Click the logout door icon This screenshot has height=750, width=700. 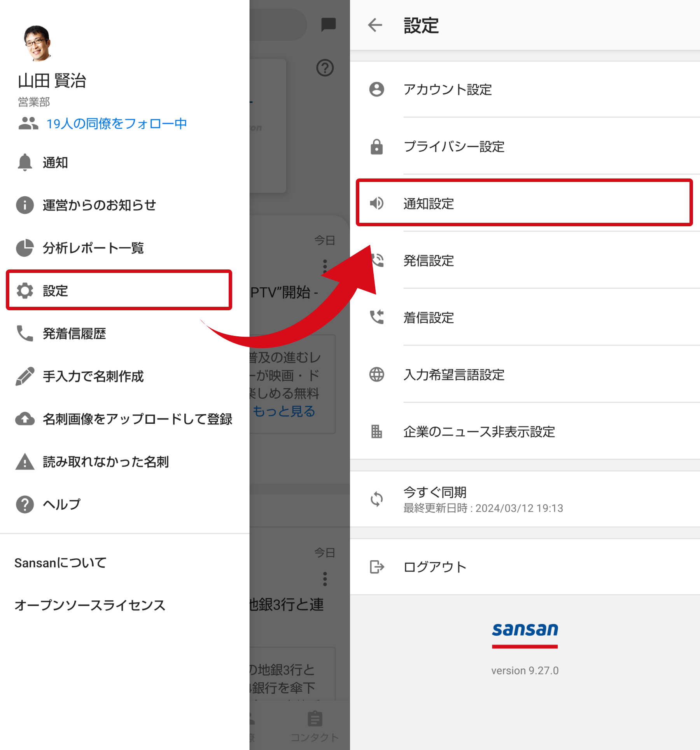pyautogui.click(x=376, y=567)
